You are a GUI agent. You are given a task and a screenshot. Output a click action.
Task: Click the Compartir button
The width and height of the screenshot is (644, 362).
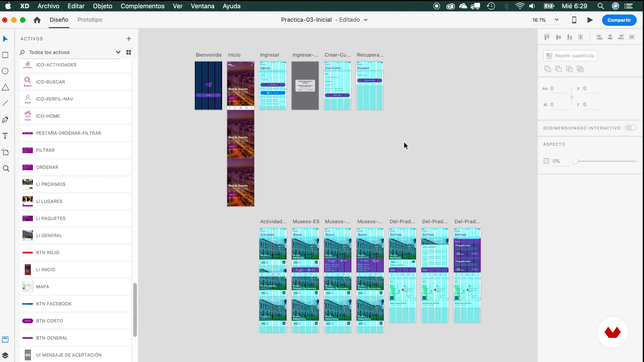[x=619, y=20]
